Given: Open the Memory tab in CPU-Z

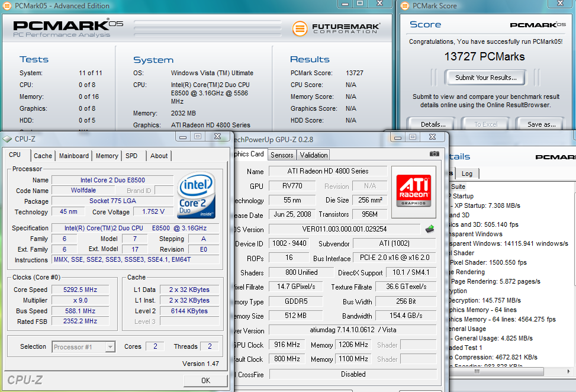Looking at the screenshot, I should [107, 156].
